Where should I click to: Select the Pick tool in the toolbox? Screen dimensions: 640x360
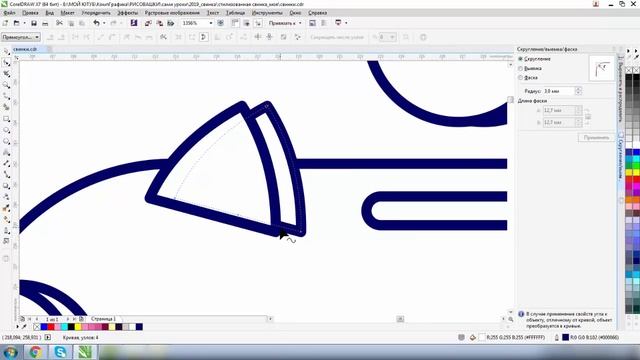(x=6, y=52)
